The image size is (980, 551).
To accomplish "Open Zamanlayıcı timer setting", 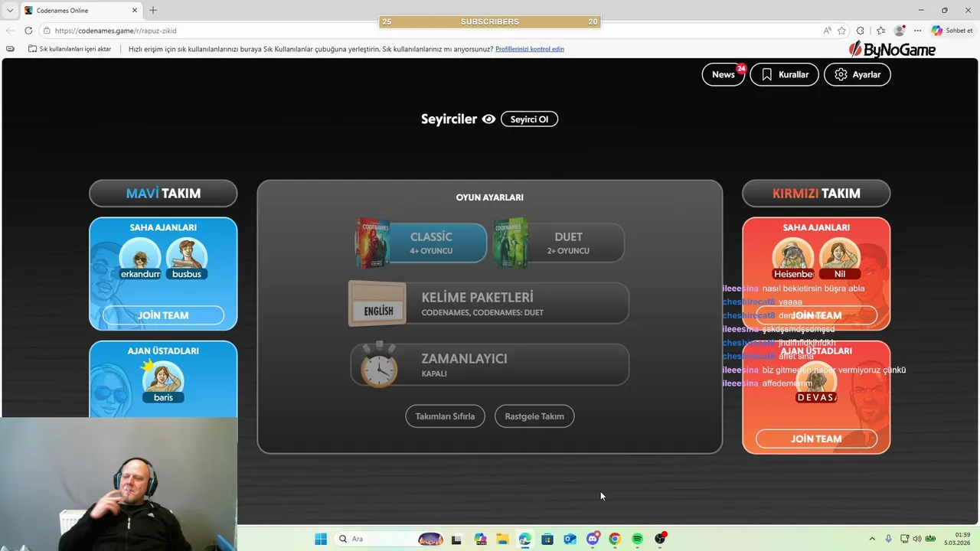I will point(489,364).
